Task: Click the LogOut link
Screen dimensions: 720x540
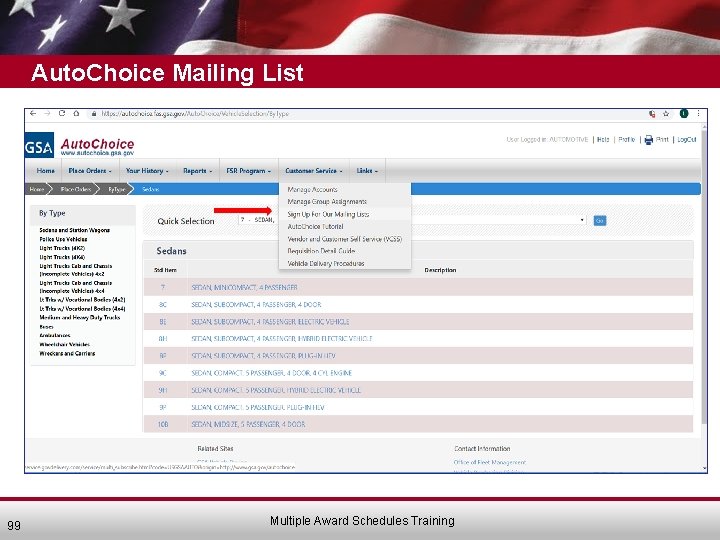Action: [x=687, y=140]
